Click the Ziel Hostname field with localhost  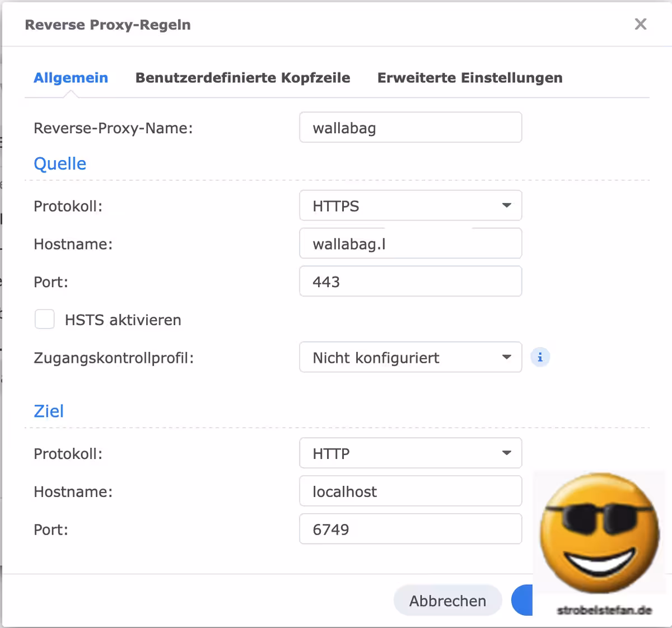pyautogui.click(x=410, y=491)
